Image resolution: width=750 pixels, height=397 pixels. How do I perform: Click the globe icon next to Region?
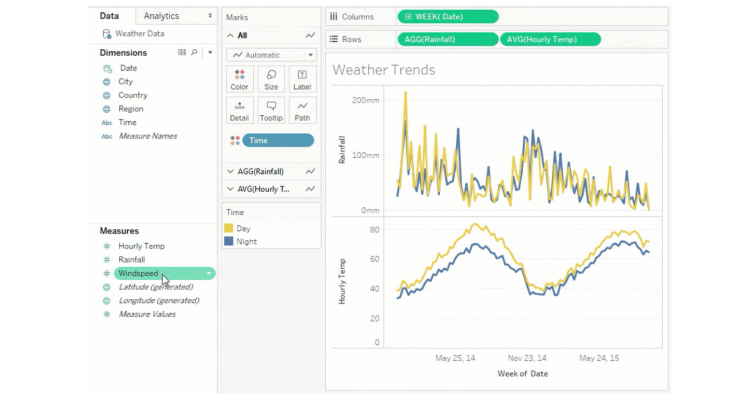pyautogui.click(x=107, y=109)
